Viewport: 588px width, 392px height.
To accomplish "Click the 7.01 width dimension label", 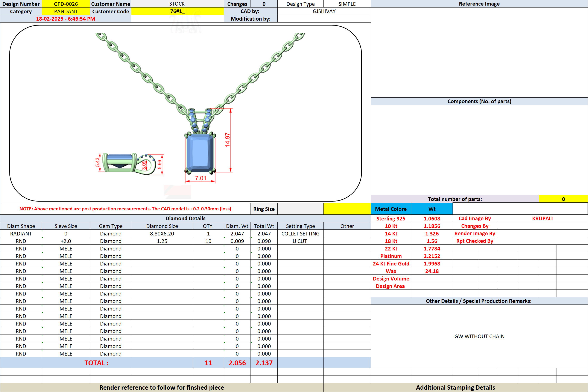I will (x=201, y=178).
